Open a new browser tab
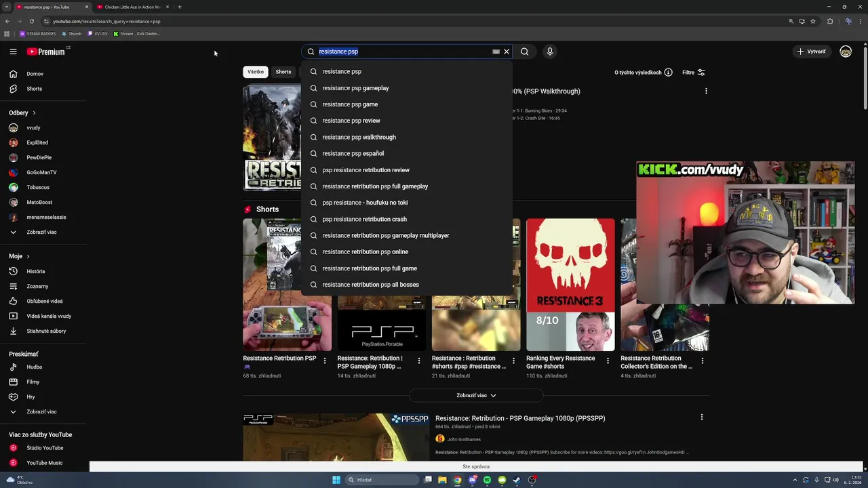This screenshot has width=868, height=488. [179, 7]
